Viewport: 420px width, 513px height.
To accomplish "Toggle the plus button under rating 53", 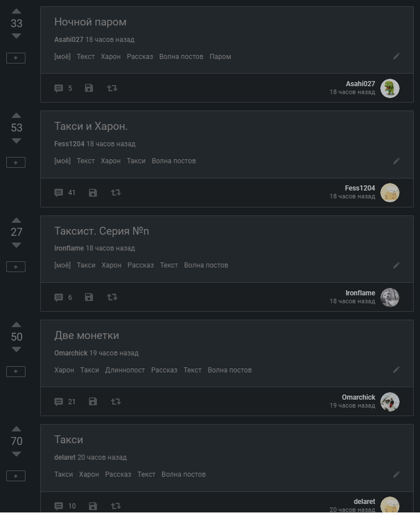I will 16,162.
